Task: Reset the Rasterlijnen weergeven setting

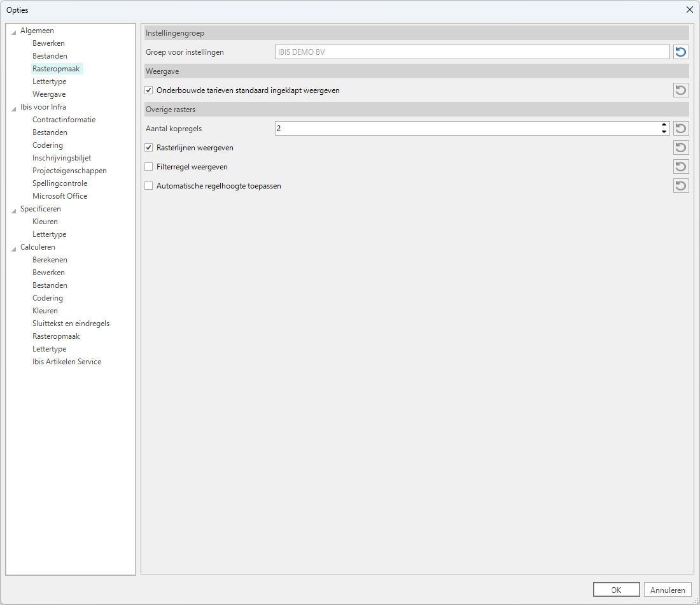Action: click(x=681, y=148)
